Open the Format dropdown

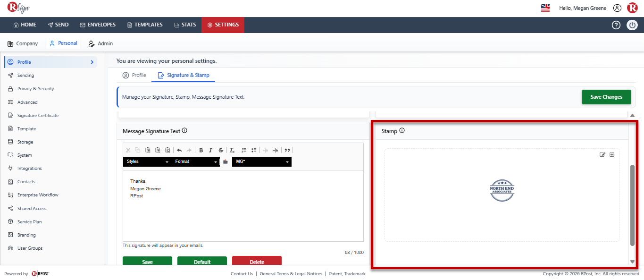(x=196, y=161)
